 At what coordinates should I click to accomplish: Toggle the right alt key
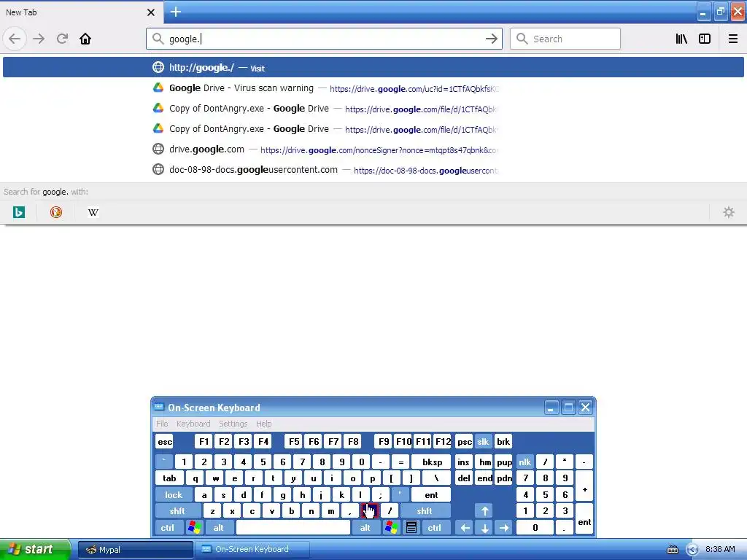(365, 528)
